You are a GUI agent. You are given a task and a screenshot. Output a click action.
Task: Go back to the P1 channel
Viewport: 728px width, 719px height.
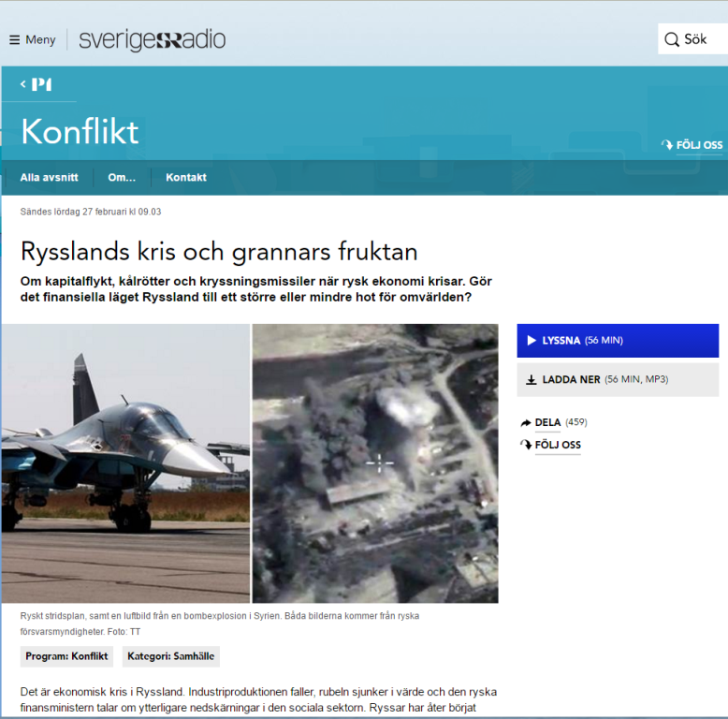(37, 84)
